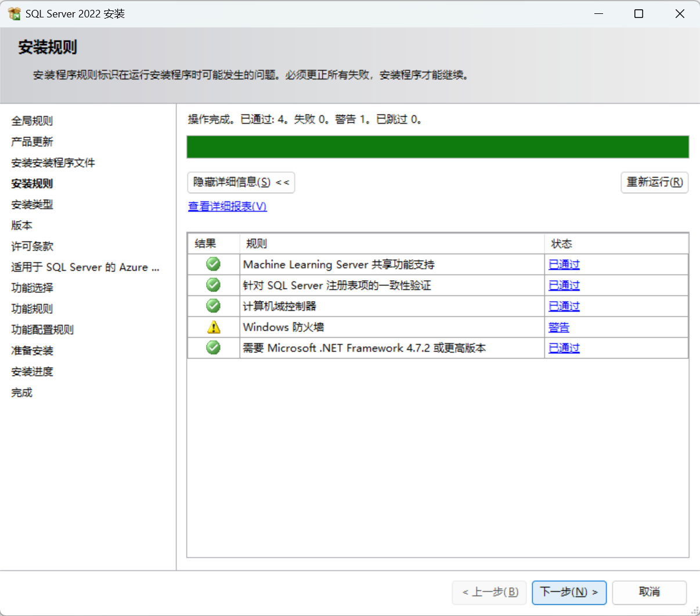Click the green completed progress bar
Screen dimensions: 700x616
[438, 147]
